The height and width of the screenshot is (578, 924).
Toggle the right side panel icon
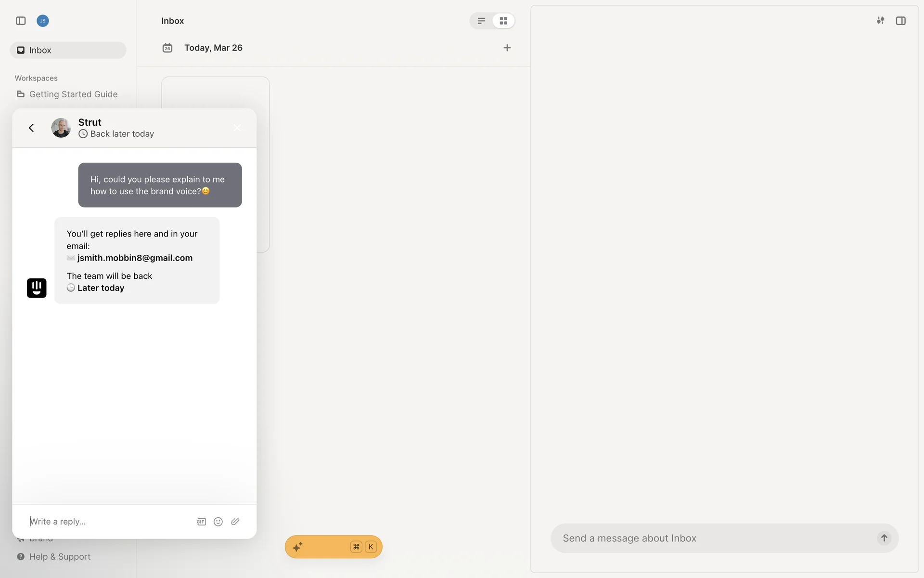[x=900, y=21]
